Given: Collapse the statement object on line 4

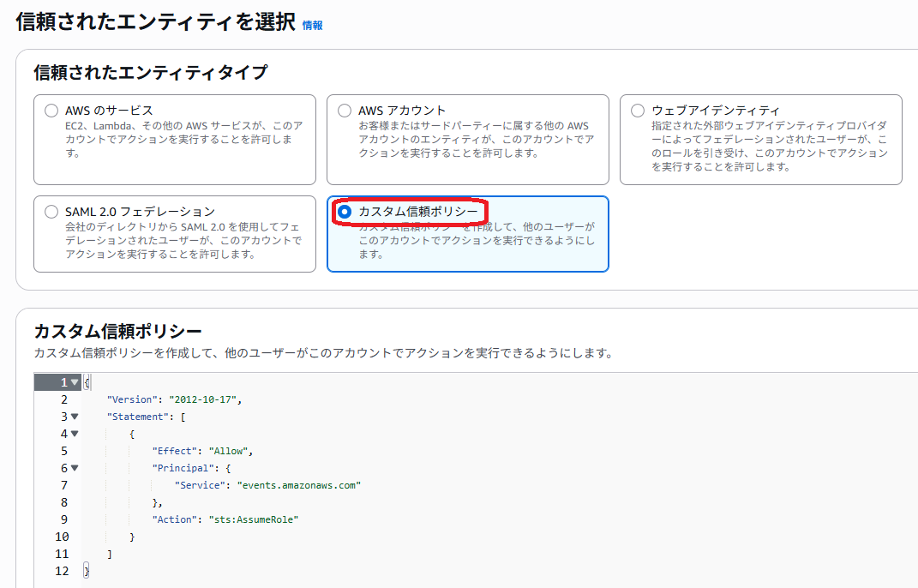Looking at the screenshot, I should 74,433.
